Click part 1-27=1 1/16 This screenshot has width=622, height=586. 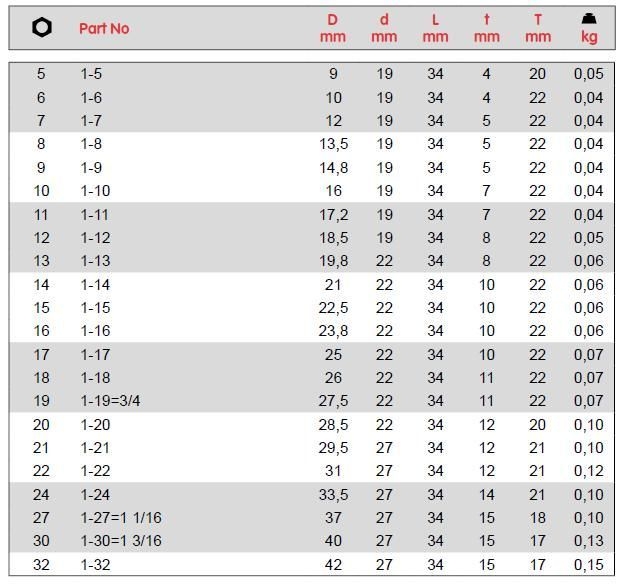coord(120,518)
